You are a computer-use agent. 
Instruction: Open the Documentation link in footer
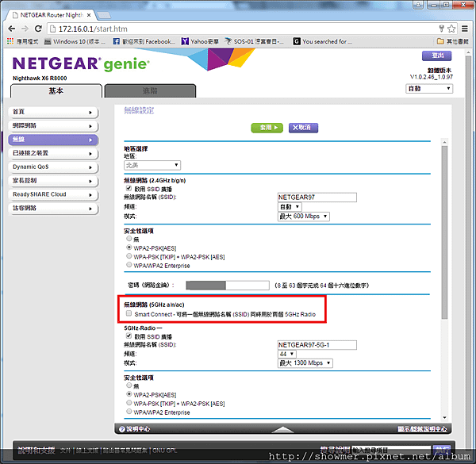click(66, 451)
